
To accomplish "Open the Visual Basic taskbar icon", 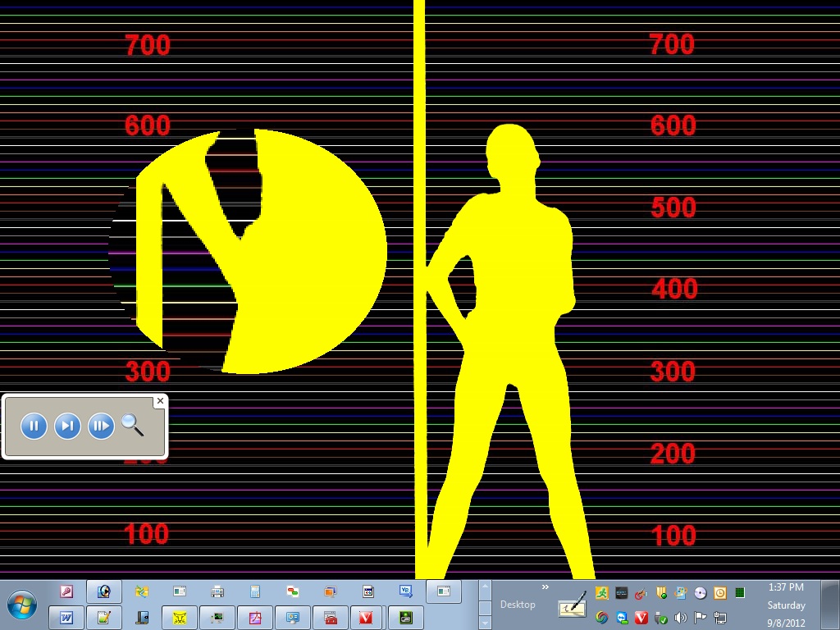I will [x=405, y=591].
